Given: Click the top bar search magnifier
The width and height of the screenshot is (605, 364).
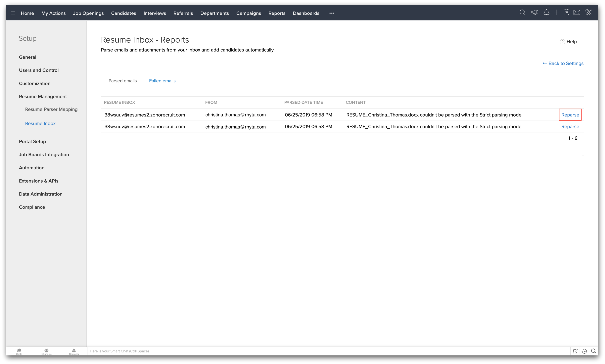Looking at the screenshot, I should pos(522,13).
